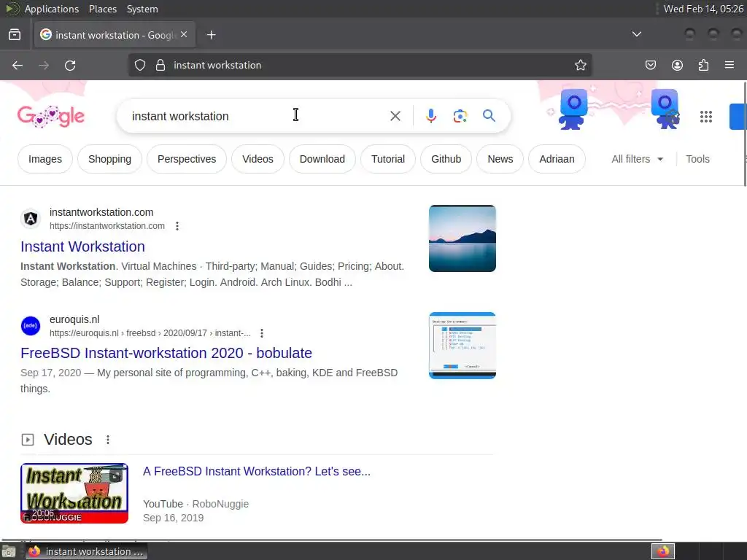The width and height of the screenshot is (747, 560).
Task: Select the Tutorial filter chip
Action: (x=388, y=159)
